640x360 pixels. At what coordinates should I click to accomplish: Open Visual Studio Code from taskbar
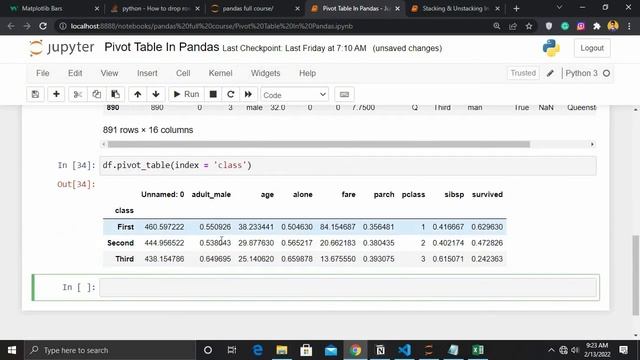pyautogui.click(x=404, y=350)
